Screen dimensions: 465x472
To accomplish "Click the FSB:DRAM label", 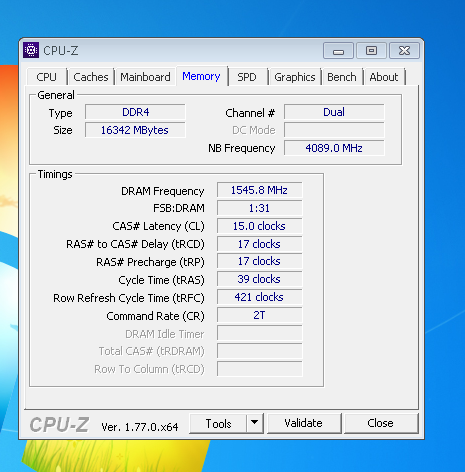I will [x=179, y=208].
